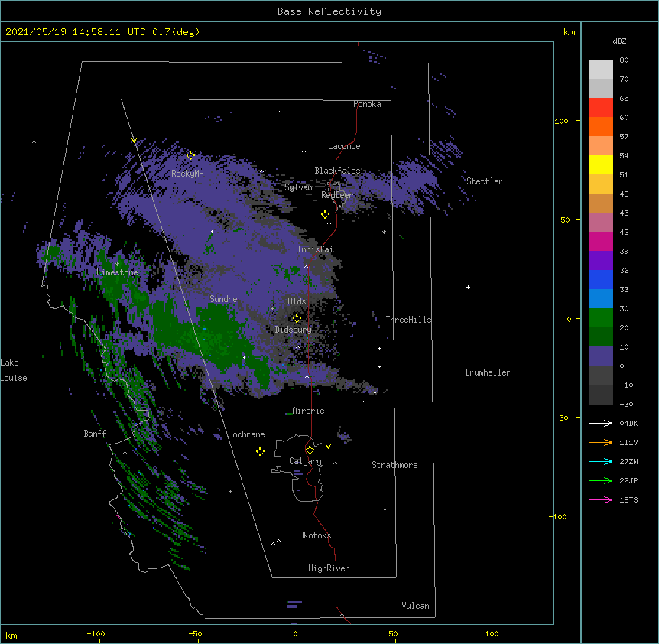Click the Innisfail label
This screenshot has height=644, width=659.
pyautogui.click(x=317, y=249)
